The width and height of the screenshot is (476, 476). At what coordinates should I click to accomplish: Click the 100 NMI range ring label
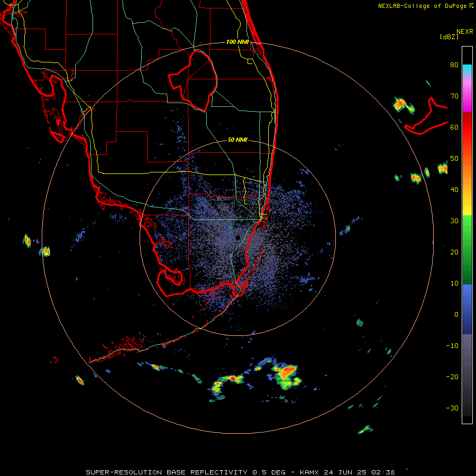coord(237,42)
